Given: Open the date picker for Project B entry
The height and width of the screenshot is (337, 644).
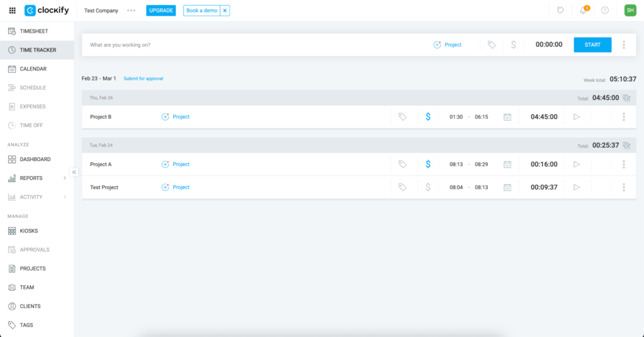Looking at the screenshot, I should [x=508, y=117].
